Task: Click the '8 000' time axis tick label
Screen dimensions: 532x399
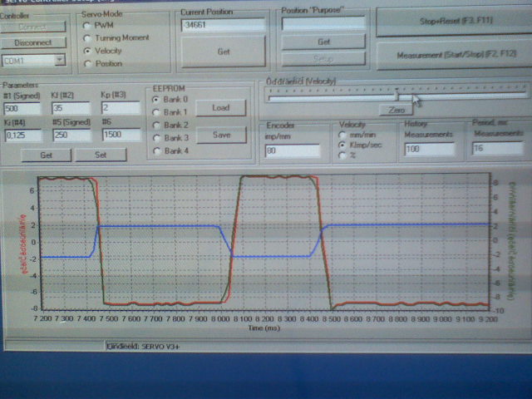Action: click(220, 319)
